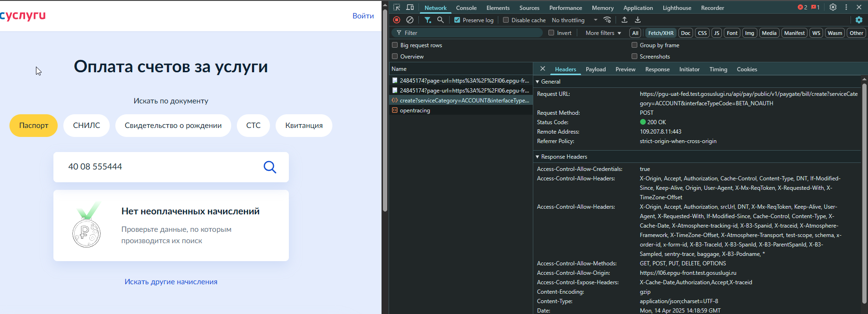Filter requests by Media type
The image size is (868, 314).
pyautogui.click(x=769, y=33)
